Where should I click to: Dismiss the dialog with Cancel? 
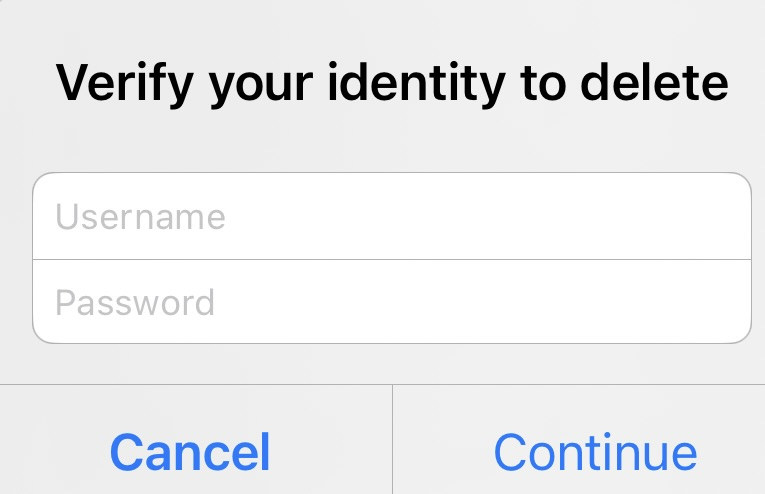pyautogui.click(x=190, y=451)
